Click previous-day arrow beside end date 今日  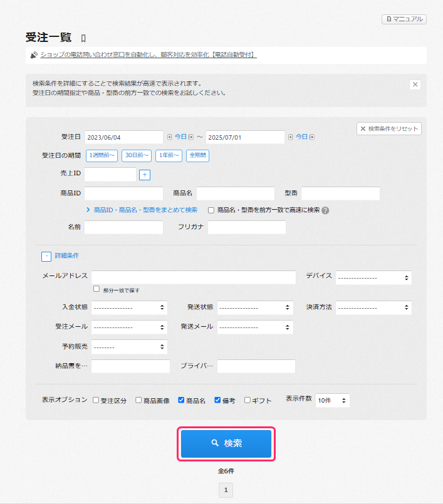(x=291, y=137)
